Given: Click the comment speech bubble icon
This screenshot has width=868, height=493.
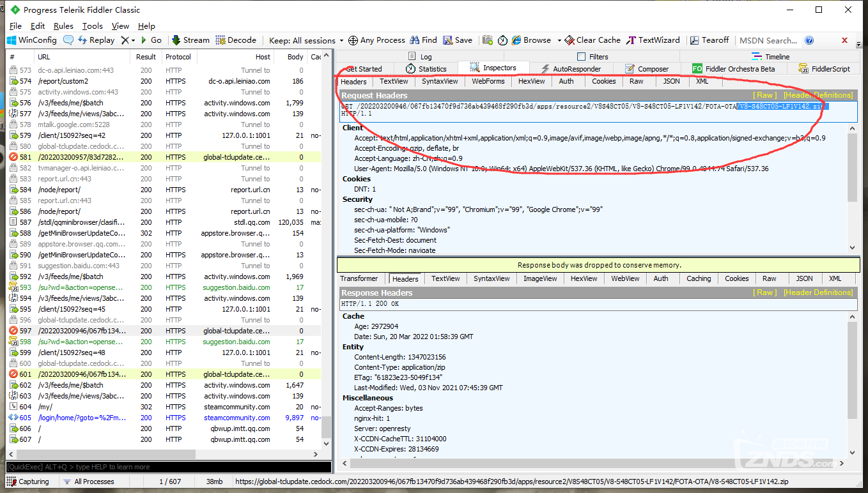Looking at the screenshot, I should pyautogui.click(x=68, y=40).
